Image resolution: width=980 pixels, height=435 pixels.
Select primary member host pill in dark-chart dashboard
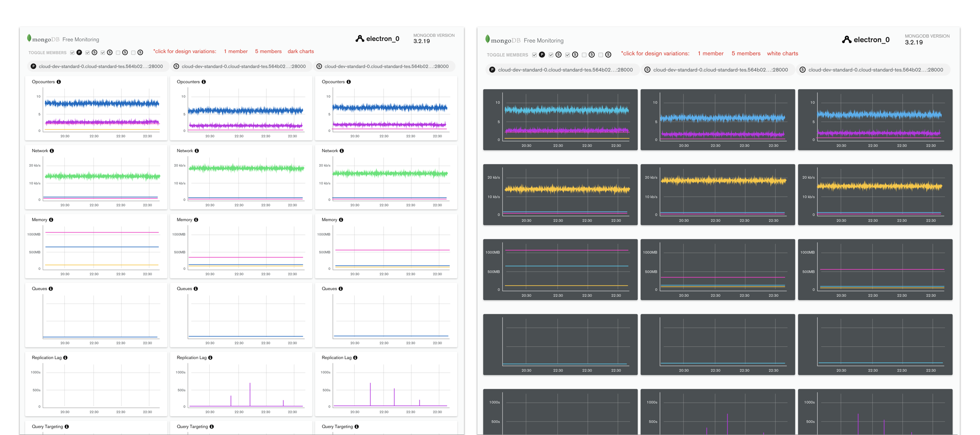(562, 70)
